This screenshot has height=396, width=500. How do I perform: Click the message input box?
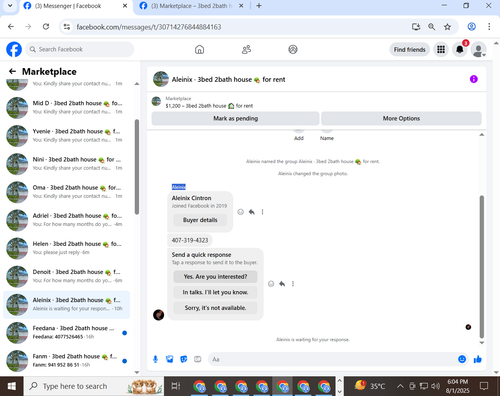click(333, 359)
